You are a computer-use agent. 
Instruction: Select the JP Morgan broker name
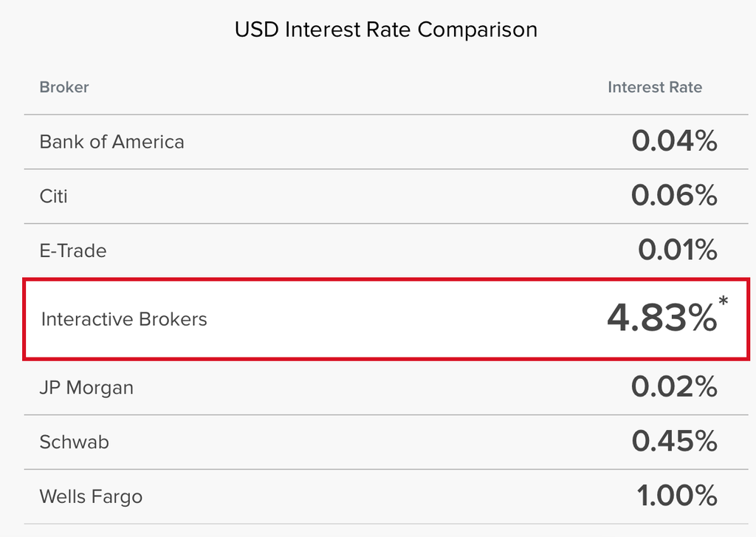click(86, 388)
